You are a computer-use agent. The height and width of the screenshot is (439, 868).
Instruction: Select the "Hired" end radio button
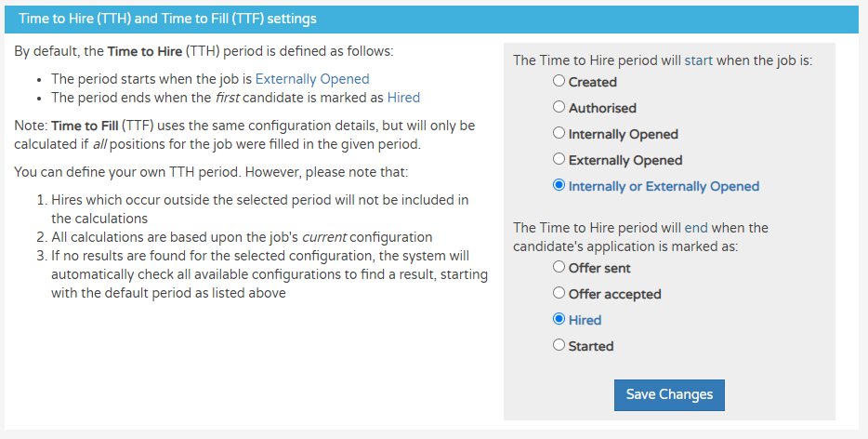[x=559, y=319]
